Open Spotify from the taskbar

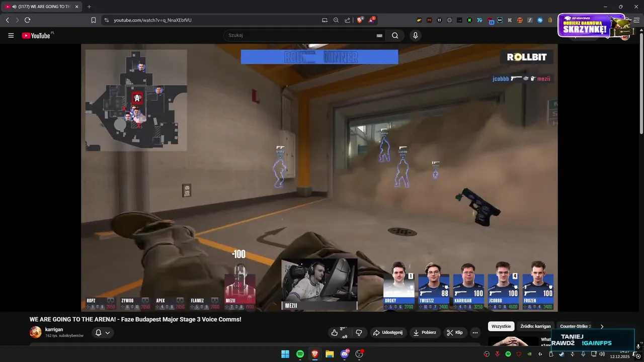point(300,354)
